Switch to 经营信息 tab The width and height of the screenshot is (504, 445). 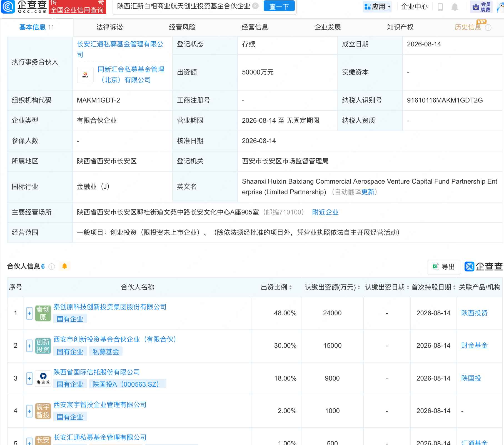pos(255,27)
